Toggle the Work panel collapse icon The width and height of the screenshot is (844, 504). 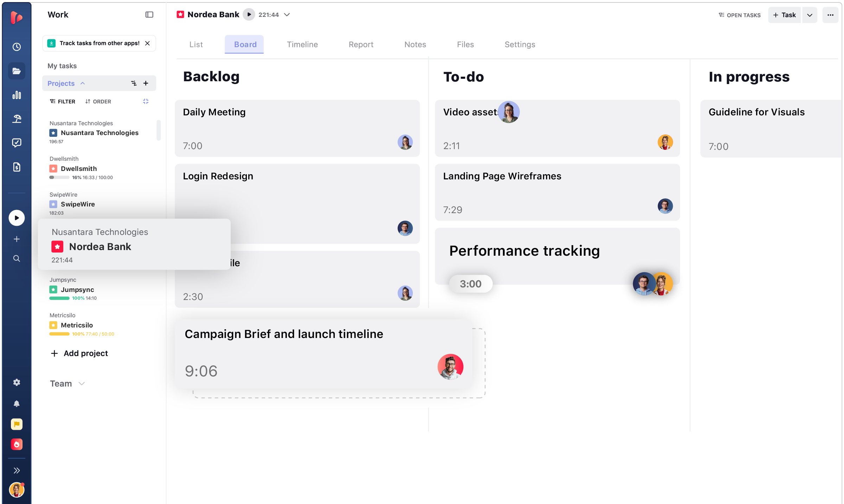pyautogui.click(x=149, y=14)
